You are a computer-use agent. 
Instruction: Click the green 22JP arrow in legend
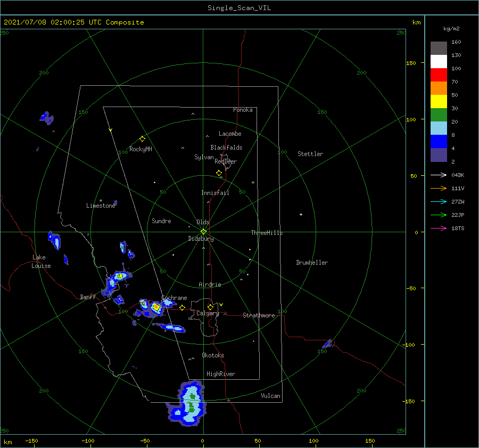coord(439,215)
